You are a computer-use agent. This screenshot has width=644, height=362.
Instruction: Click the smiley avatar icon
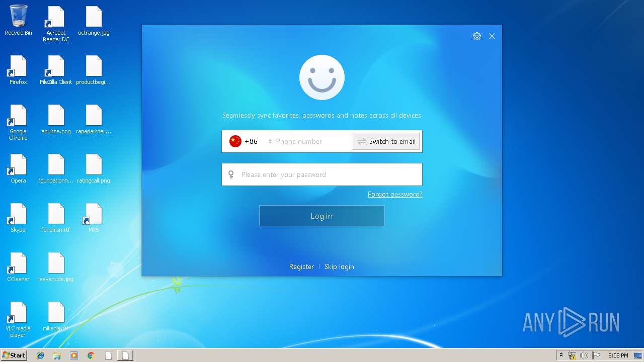pos(322,77)
